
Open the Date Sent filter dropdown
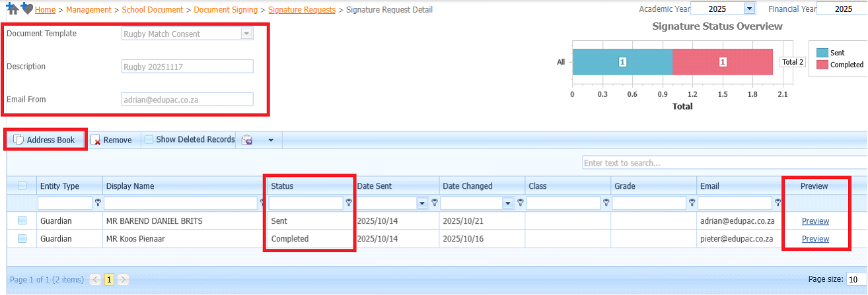tap(421, 203)
